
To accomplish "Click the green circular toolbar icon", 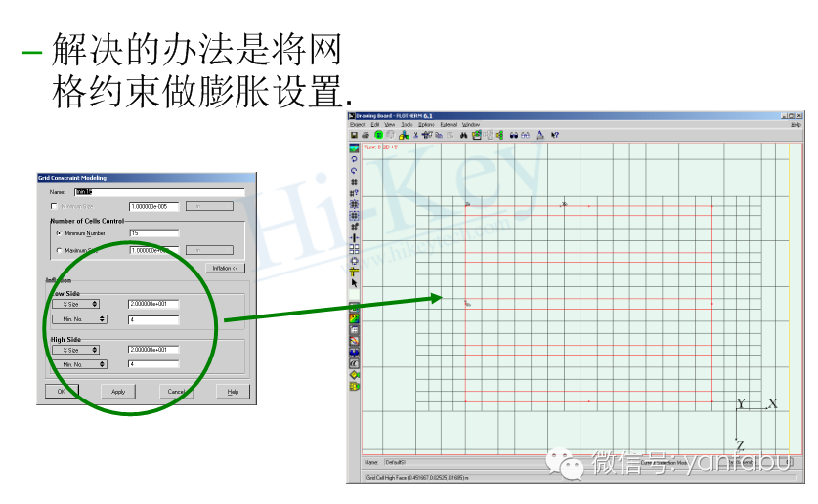I will coord(379,135).
